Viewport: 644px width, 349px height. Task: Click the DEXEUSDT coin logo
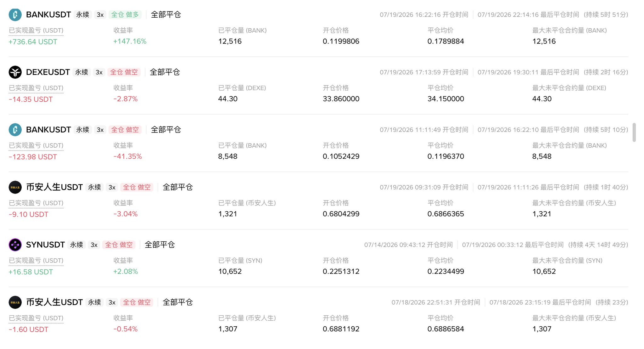coord(15,72)
